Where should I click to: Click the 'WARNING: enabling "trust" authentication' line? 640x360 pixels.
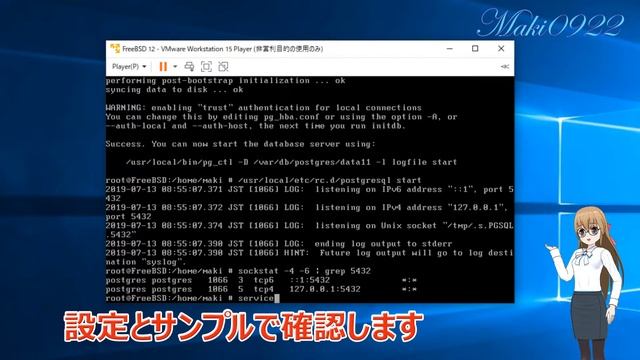click(264, 108)
